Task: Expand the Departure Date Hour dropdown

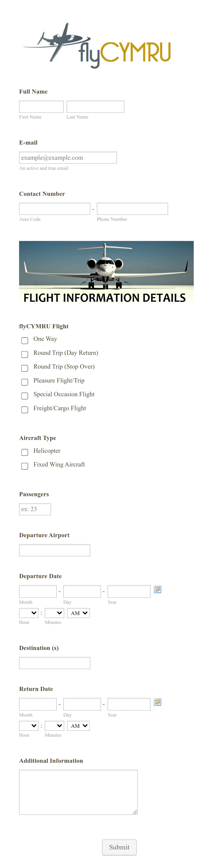Action: [x=29, y=613]
